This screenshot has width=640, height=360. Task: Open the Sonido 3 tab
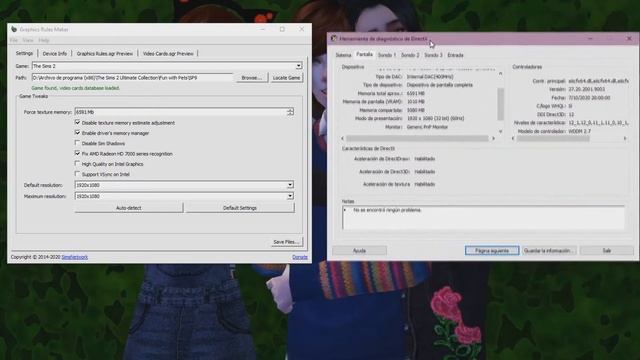pos(433,55)
